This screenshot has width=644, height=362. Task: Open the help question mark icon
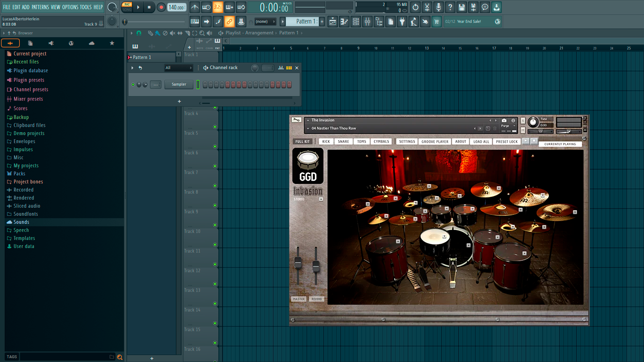450,7
